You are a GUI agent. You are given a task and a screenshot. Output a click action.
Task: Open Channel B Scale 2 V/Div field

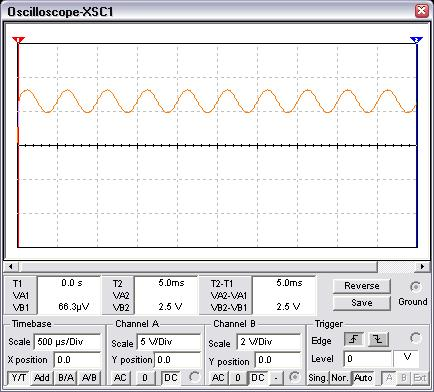tap(269, 342)
